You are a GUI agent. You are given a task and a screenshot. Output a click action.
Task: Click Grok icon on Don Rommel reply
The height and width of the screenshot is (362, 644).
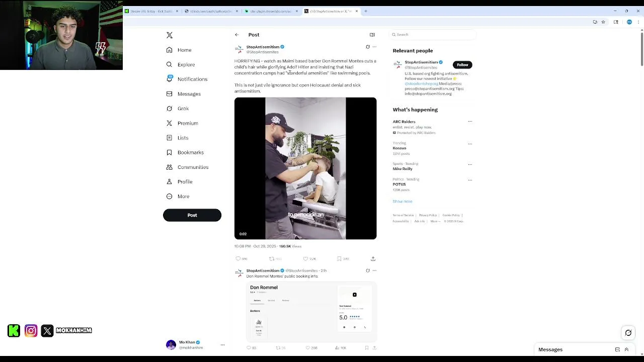[x=368, y=270]
